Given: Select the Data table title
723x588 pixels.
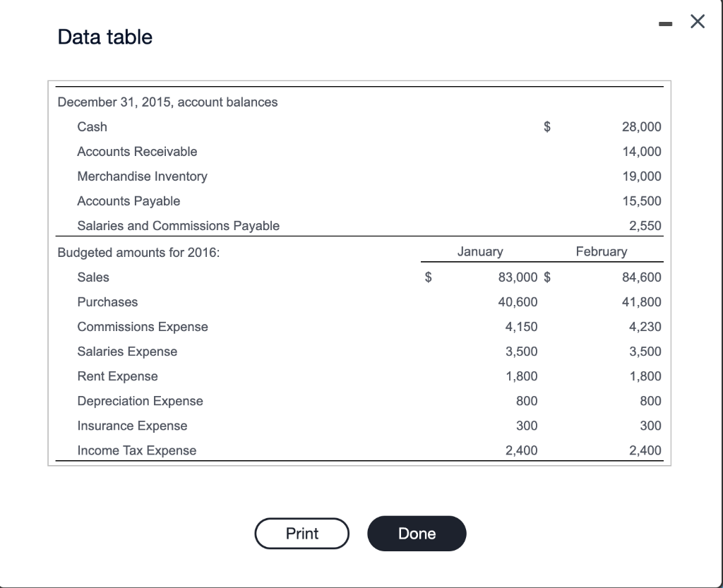Looking at the screenshot, I should [x=104, y=37].
